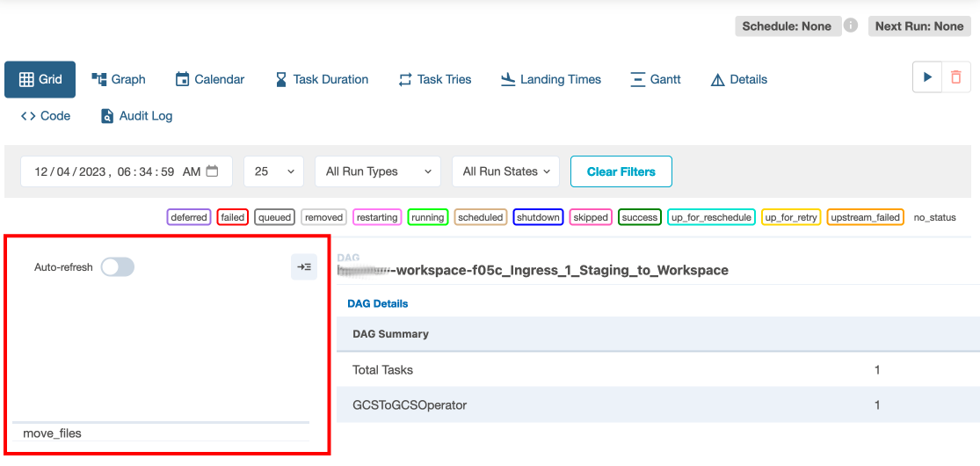Click the restarting status legend

(x=377, y=217)
